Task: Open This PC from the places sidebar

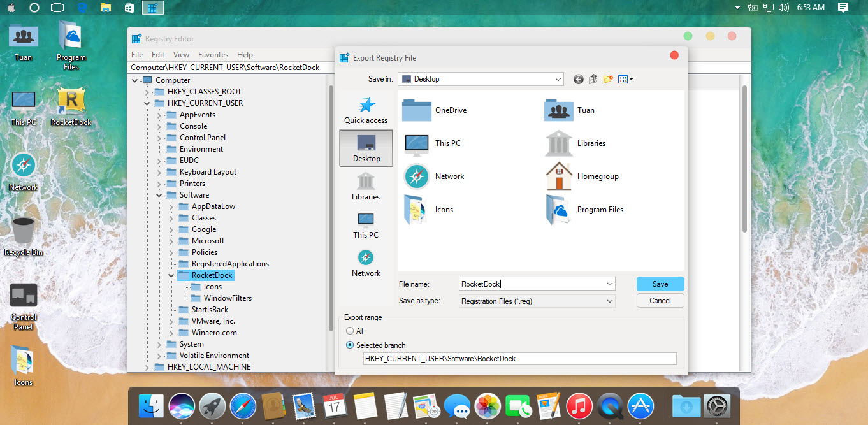Action: pos(365,224)
